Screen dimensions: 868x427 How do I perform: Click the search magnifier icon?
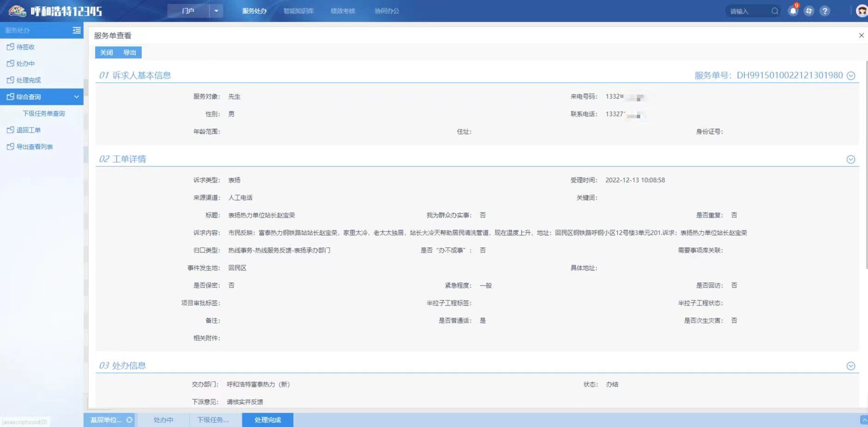(x=775, y=11)
